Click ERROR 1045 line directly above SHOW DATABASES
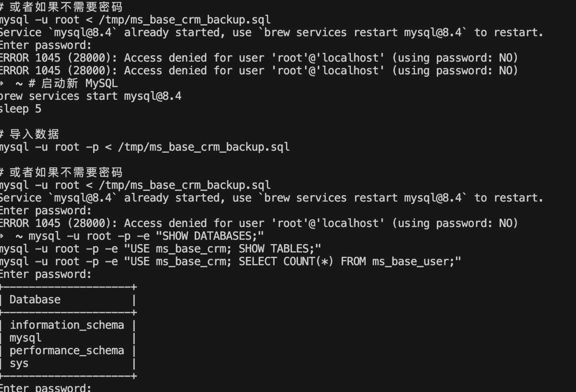Screen dimensions: 576x392 [258, 223]
